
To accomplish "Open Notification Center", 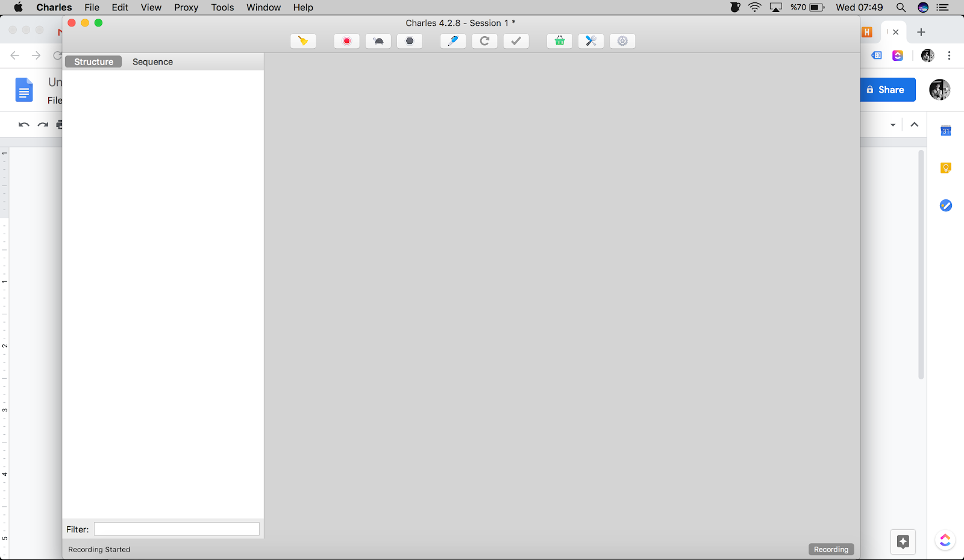I will pyautogui.click(x=943, y=7).
